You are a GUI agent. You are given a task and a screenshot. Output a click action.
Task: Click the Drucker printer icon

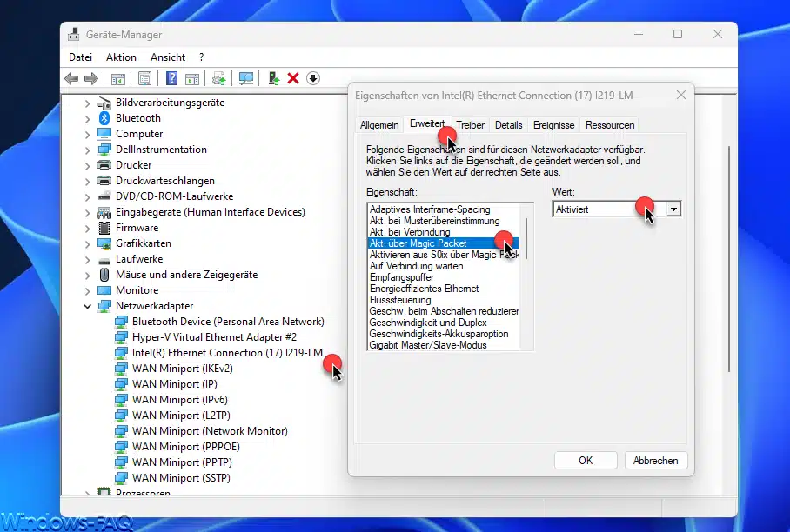104,165
